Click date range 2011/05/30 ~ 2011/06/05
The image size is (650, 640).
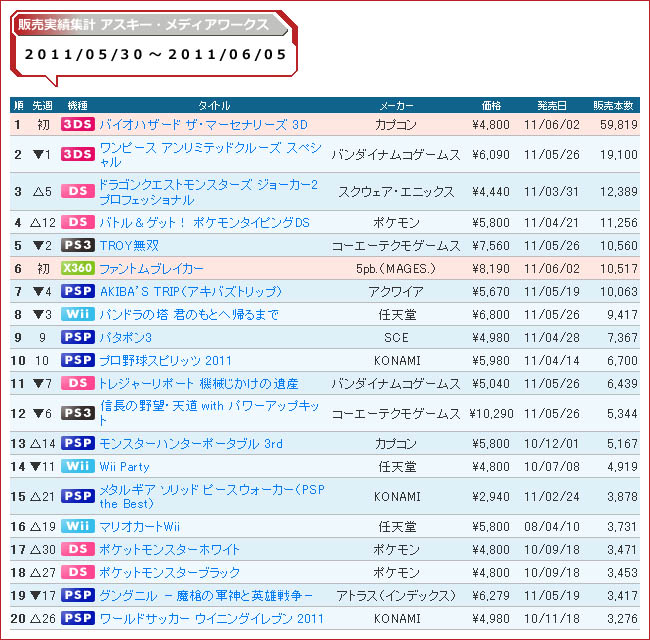tap(155, 54)
